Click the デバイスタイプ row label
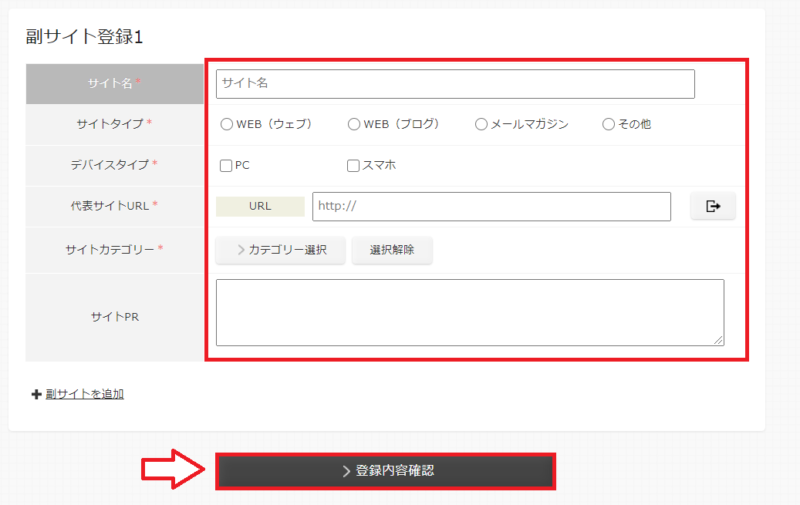The width and height of the screenshot is (800, 505). pyautogui.click(x=114, y=165)
